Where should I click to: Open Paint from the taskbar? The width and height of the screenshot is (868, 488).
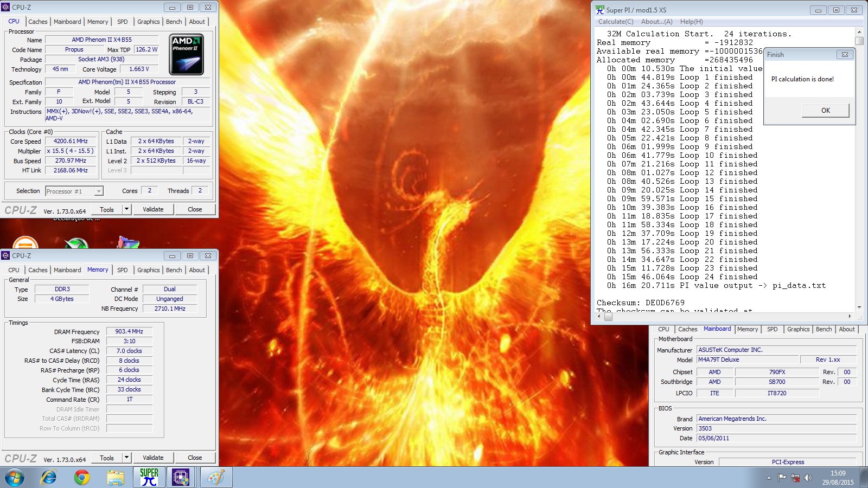(216, 477)
